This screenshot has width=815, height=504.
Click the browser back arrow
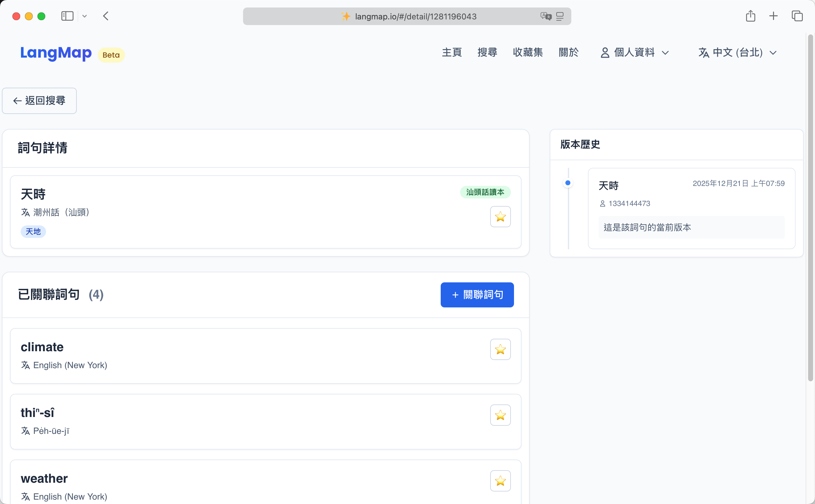tap(106, 16)
